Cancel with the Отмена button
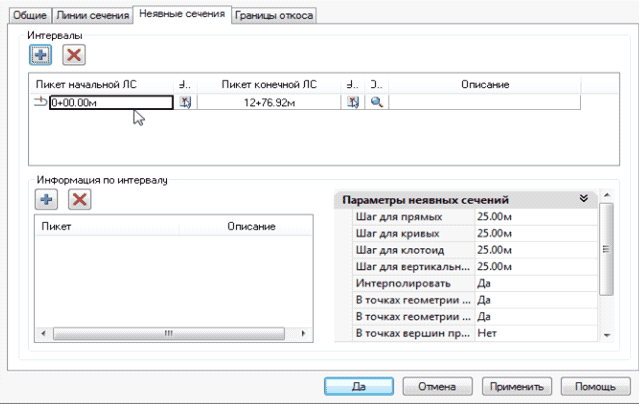 coord(437,386)
